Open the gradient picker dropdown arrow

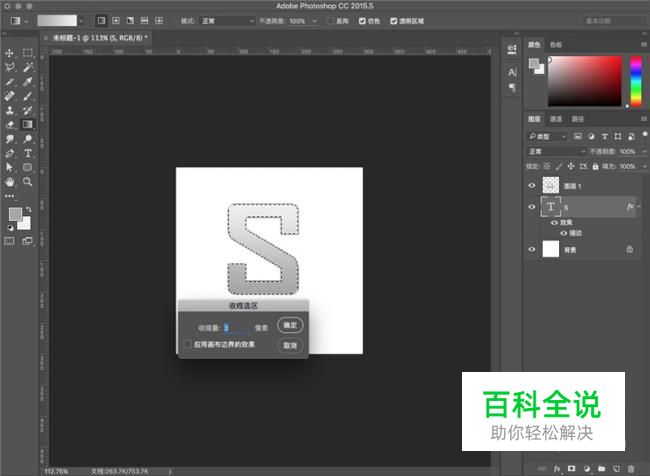pyautogui.click(x=81, y=21)
